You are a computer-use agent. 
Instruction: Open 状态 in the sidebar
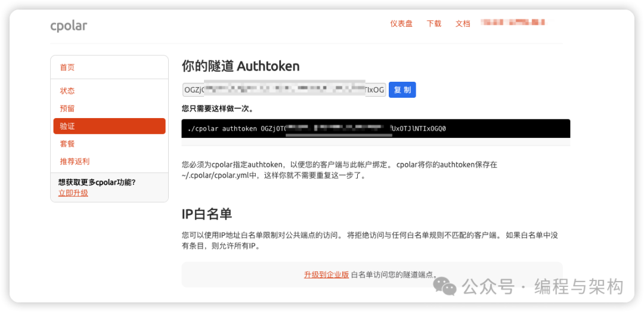(67, 91)
